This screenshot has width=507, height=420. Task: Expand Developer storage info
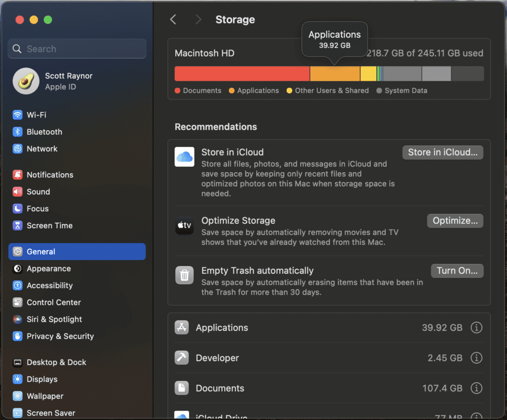[476, 358]
